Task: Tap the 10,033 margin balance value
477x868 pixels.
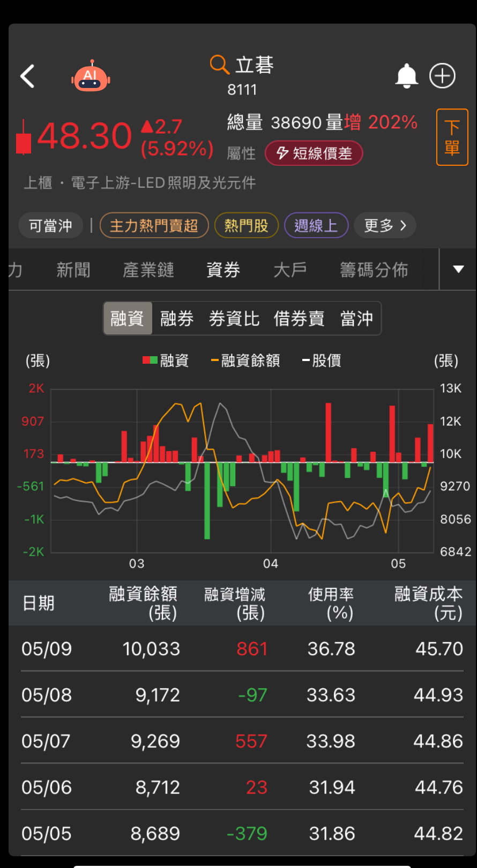Action: click(x=152, y=649)
